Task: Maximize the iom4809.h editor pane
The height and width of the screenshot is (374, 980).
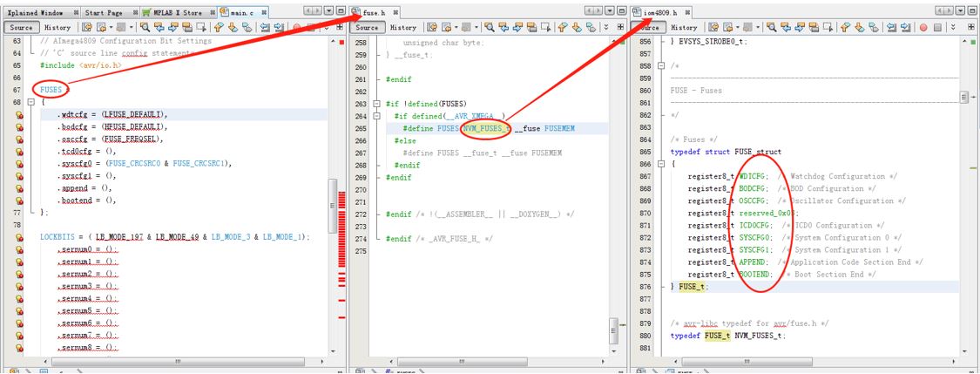Action: coord(972,10)
